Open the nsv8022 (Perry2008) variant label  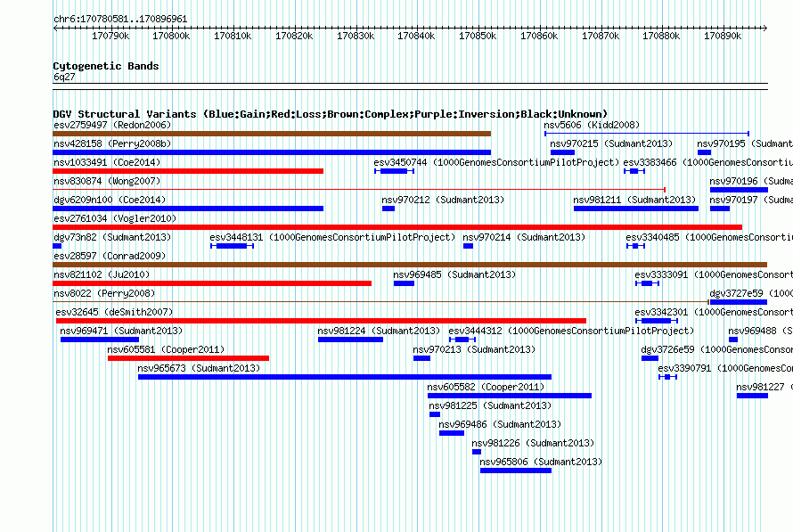click(x=104, y=293)
